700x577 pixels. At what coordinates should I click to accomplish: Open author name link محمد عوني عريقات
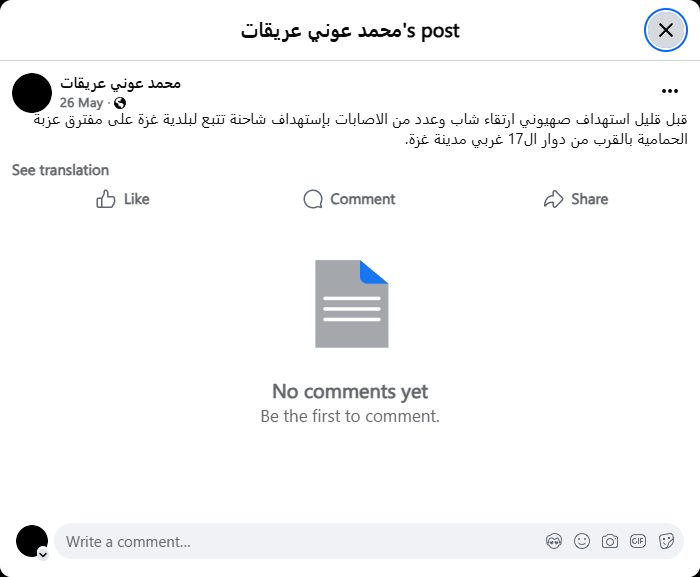(120, 83)
